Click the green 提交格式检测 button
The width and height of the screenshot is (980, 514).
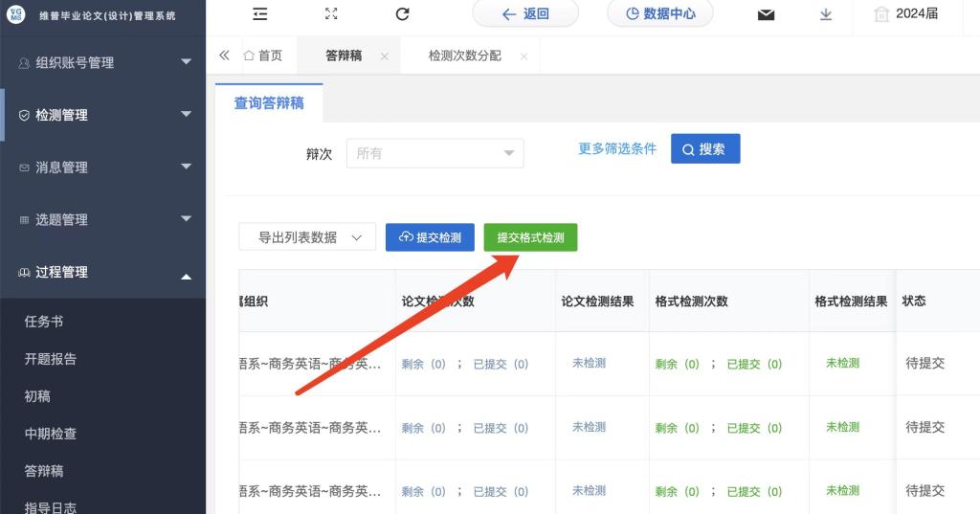(530, 237)
